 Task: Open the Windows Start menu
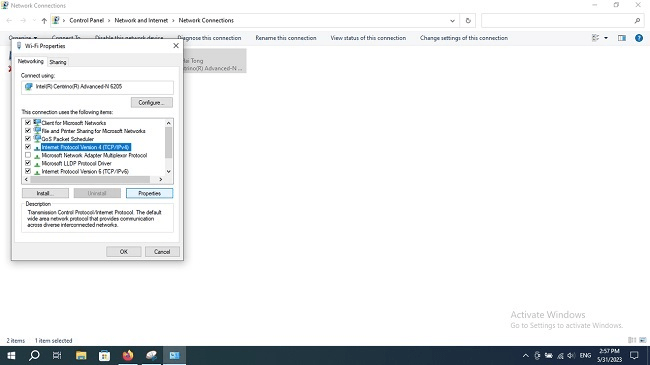pyautogui.click(x=11, y=355)
